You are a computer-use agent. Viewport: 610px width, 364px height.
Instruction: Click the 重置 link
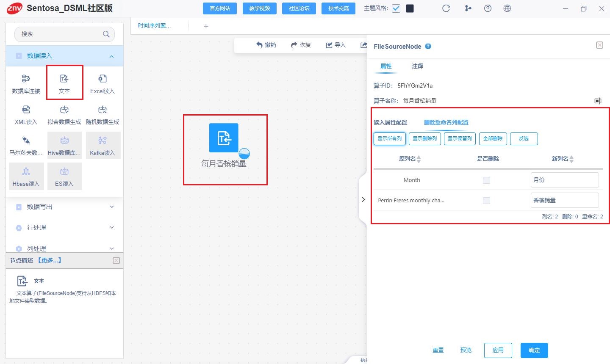(438, 350)
